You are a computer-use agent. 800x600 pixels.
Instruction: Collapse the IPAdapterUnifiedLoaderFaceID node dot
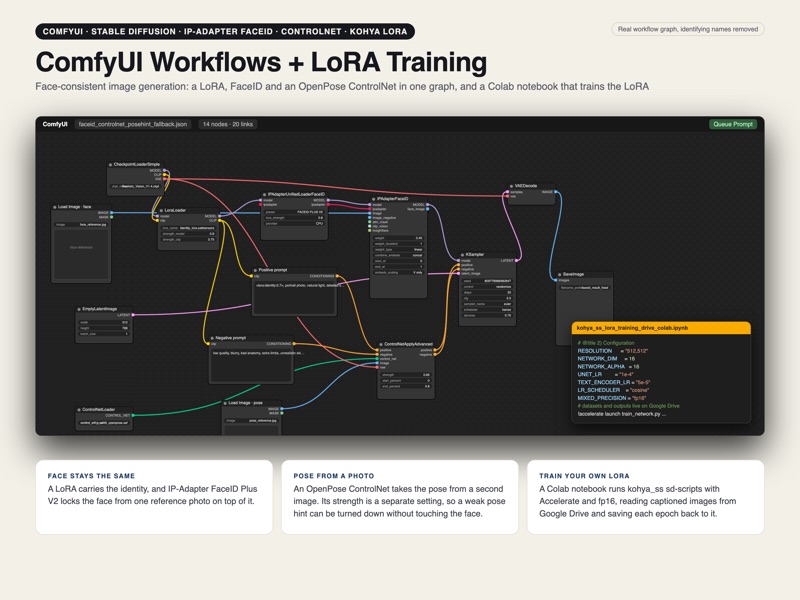pyautogui.click(x=264, y=194)
